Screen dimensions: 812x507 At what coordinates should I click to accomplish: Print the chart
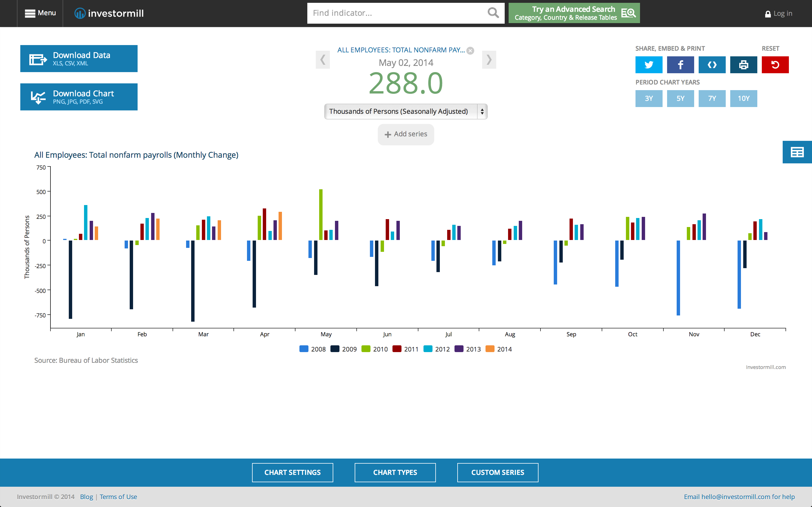(743, 65)
